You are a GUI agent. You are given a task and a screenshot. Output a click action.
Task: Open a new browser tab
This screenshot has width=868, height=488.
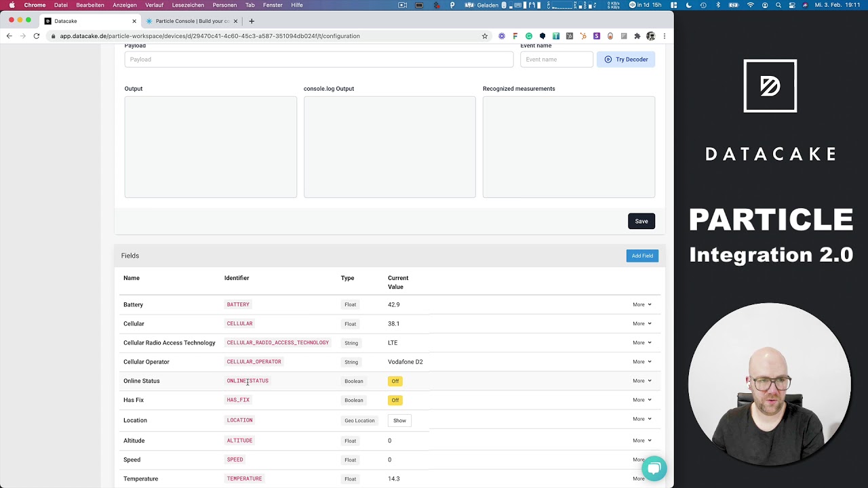(x=252, y=21)
